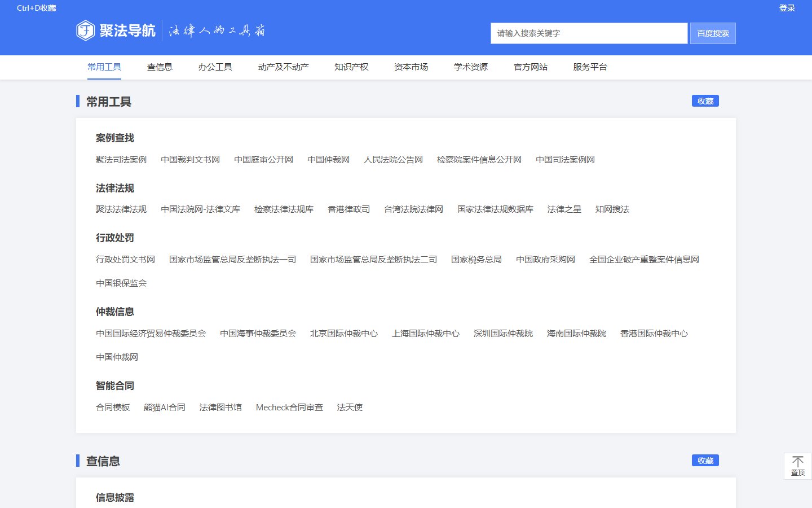Open 检察院案件信息公开网 link
Screen dimensions: 812x508
[479, 160]
